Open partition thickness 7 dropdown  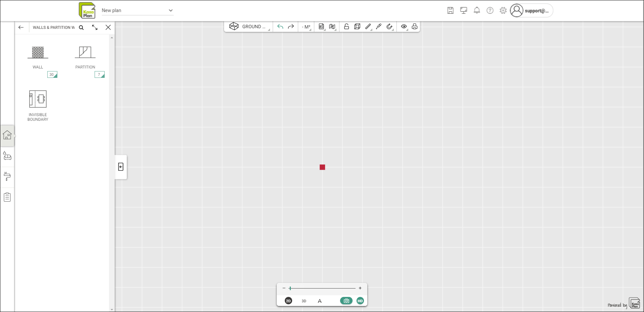[x=100, y=74]
